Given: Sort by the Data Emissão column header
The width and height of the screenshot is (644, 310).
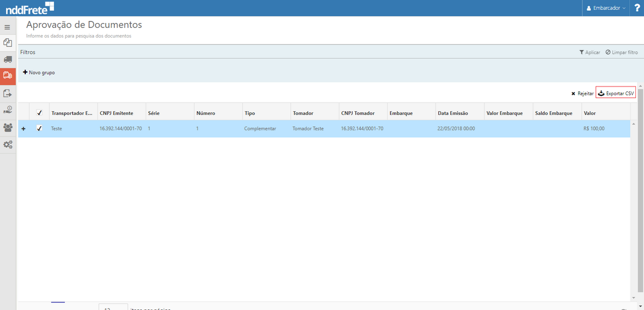Looking at the screenshot, I should click(x=453, y=113).
